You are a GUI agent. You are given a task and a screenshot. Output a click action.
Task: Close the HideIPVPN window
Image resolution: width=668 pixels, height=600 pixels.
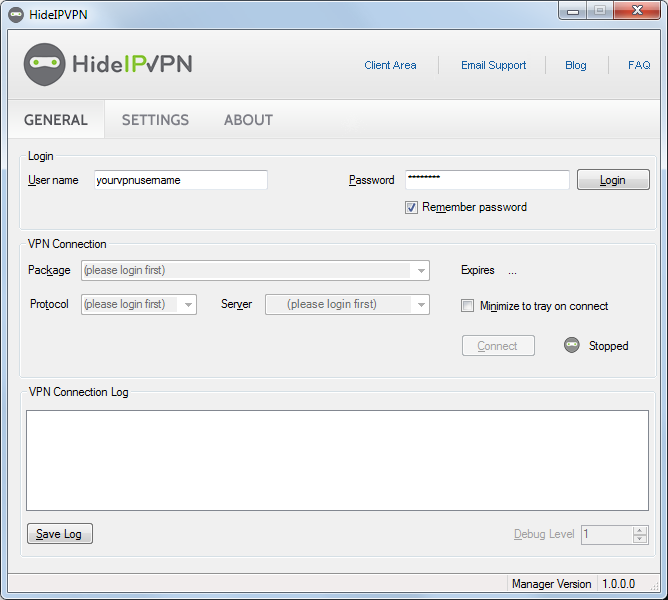click(x=637, y=11)
